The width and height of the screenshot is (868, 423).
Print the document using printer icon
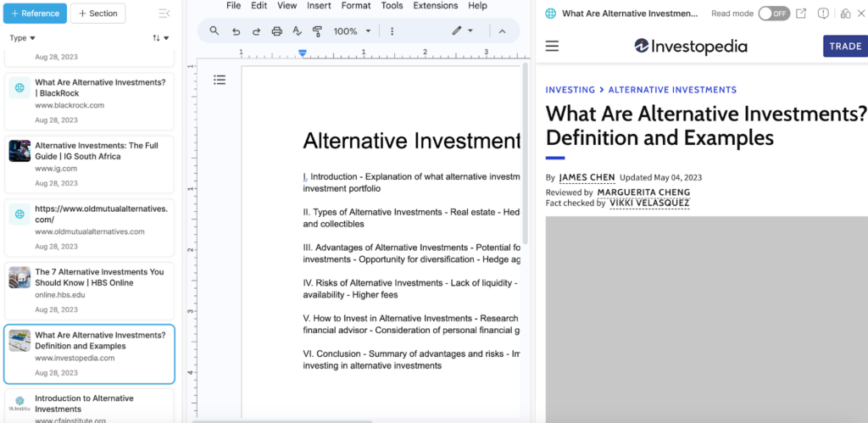click(276, 31)
